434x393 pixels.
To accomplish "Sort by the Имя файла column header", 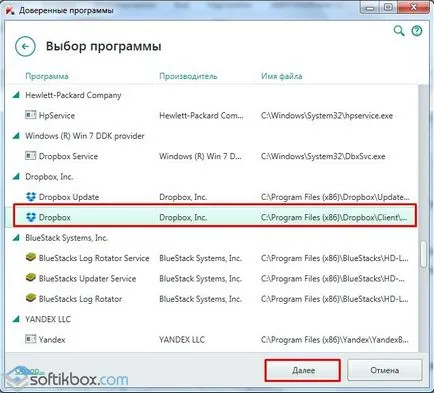I will [x=282, y=76].
